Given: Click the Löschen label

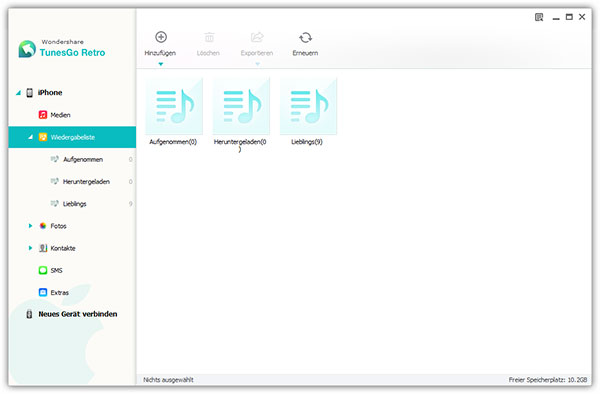Looking at the screenshot, I should [208, 53].
